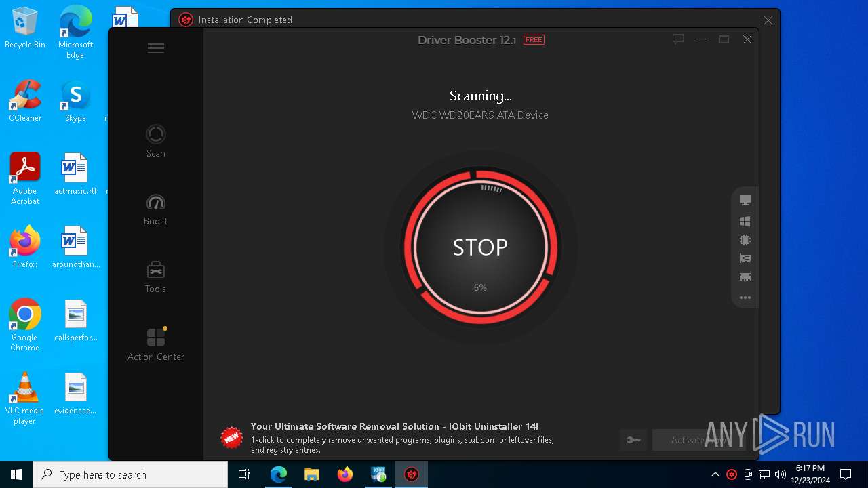Select the CPU chip category icon
The image size is (868, 488).
[745, 240]
